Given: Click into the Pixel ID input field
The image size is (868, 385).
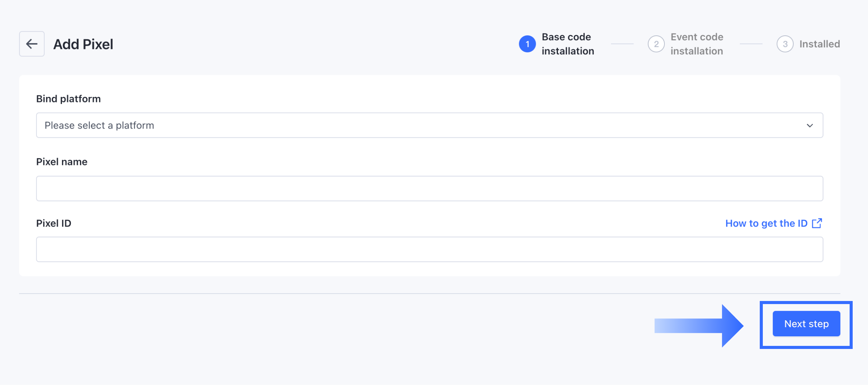Looking at the screenshot, I should [x=429, y=249].
